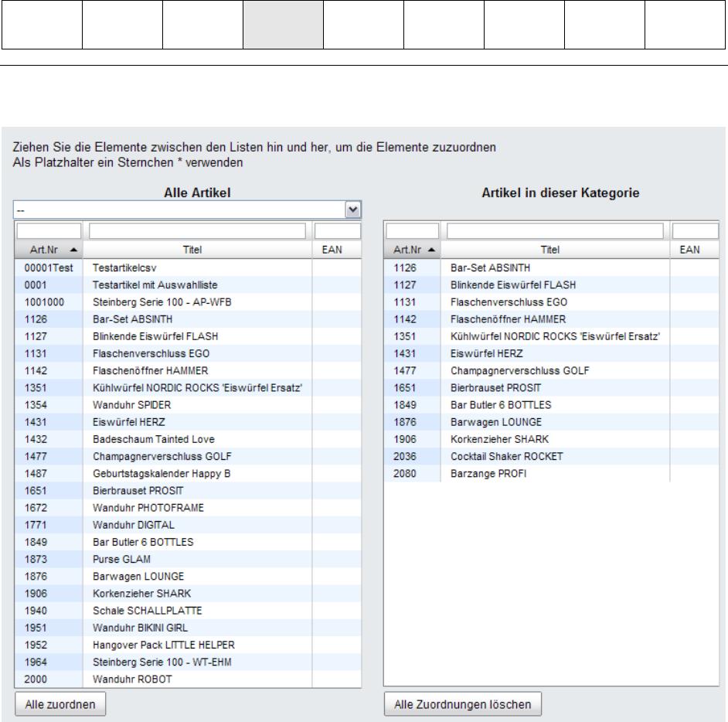Select the Wanduhr SPIDER row

point(188,405)
